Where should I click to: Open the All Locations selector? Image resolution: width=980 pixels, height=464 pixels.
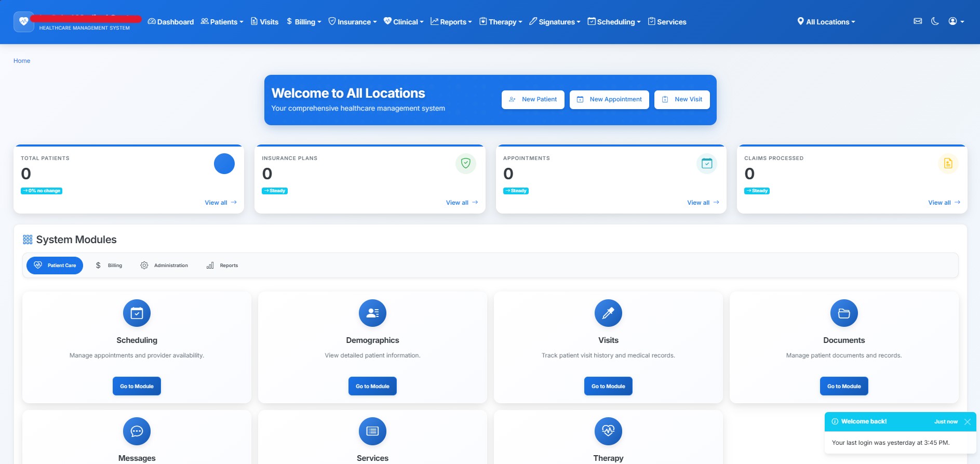pos(826,22)
